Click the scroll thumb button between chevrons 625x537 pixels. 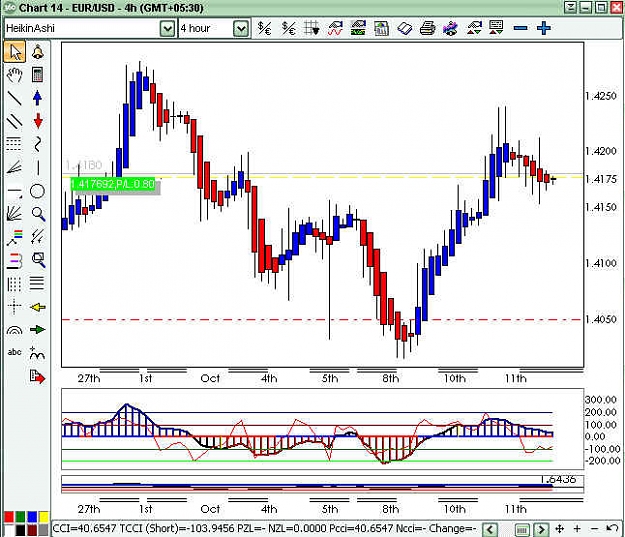coord(522,530)
